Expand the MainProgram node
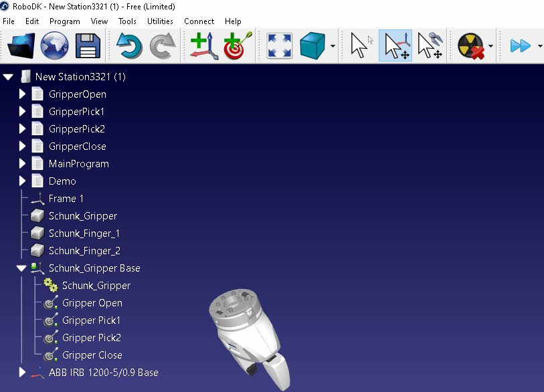544x392 pixels. pyautogui.click(x=22, y=163)
